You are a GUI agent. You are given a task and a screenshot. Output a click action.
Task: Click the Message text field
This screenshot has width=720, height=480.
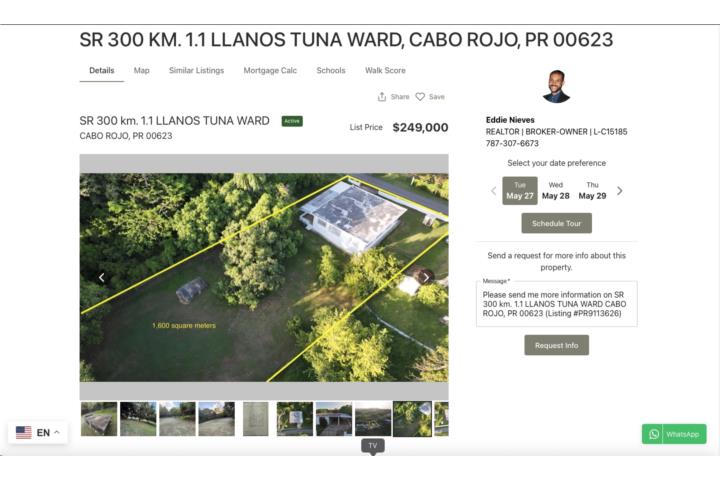click(557, 304)
